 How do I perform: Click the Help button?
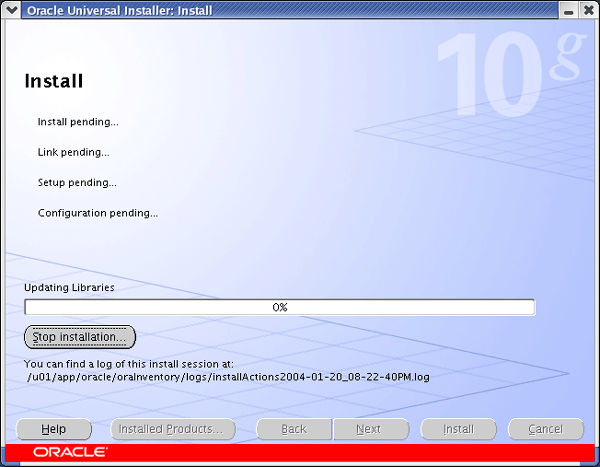click(x=54, y=429)
